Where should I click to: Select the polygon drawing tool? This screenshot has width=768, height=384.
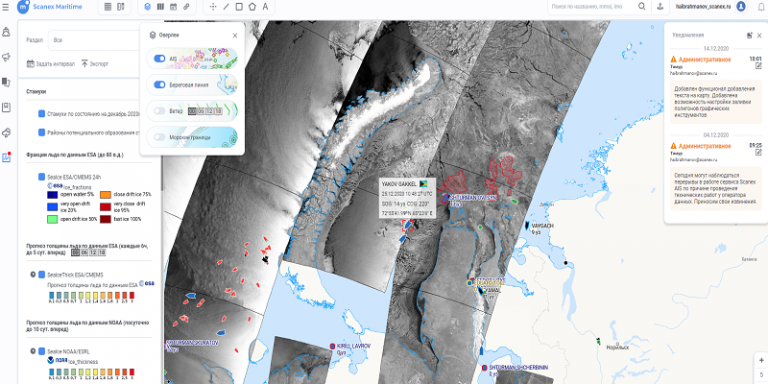click(252, 7)
